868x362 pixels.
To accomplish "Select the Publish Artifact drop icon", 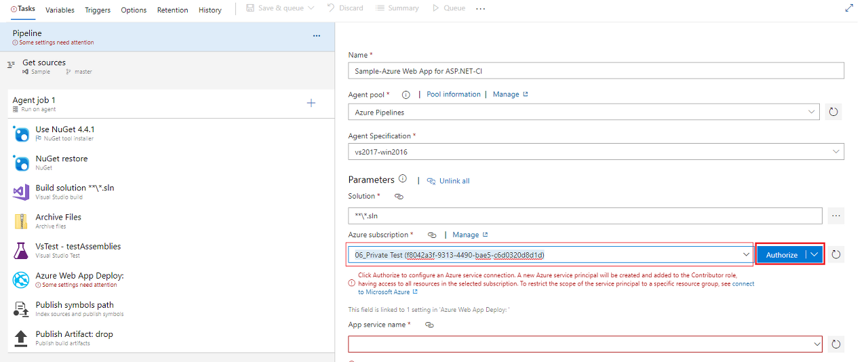I will [x=20, y=338].
